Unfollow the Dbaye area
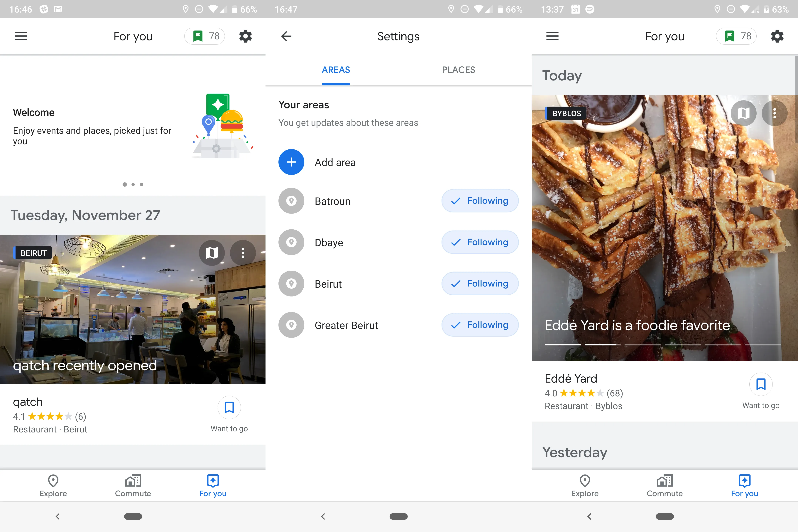This screenshot has height=532, width=798. [x=480, y=242]
